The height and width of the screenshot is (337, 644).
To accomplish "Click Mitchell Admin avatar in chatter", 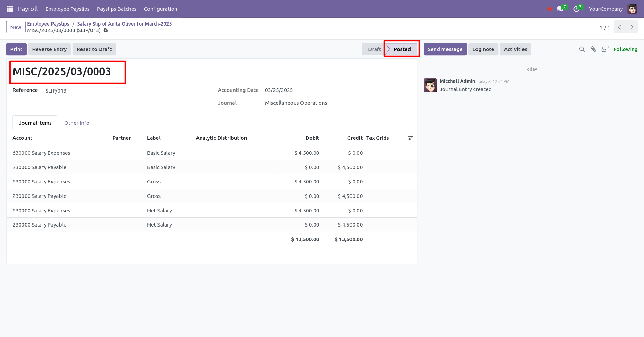I will point(430,85).
